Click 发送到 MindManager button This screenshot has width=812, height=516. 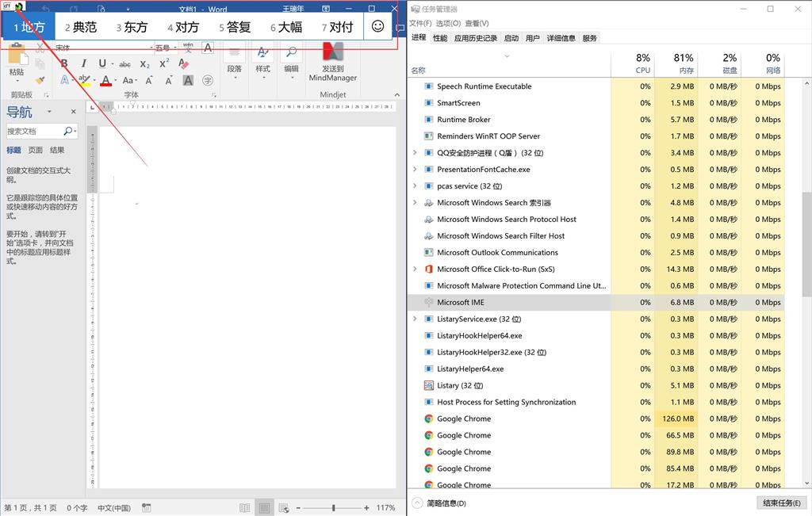pyautogui.click(x=332, y=62)
